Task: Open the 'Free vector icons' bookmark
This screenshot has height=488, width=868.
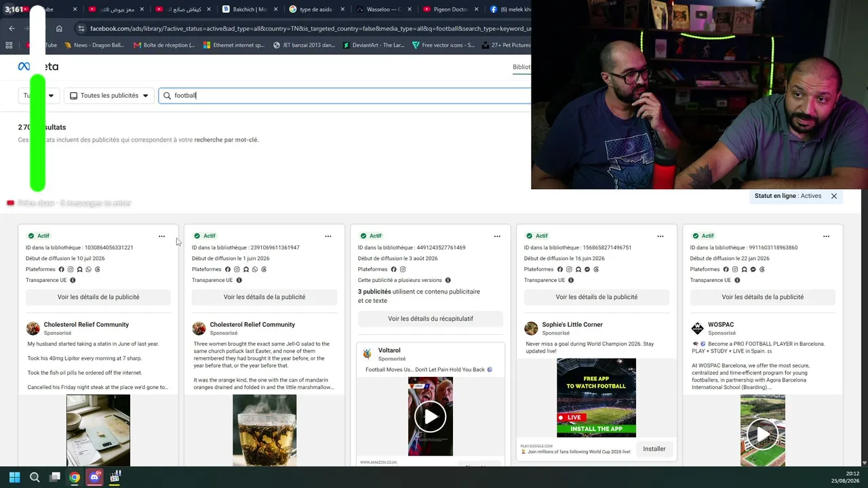Action: click(443, 45)
